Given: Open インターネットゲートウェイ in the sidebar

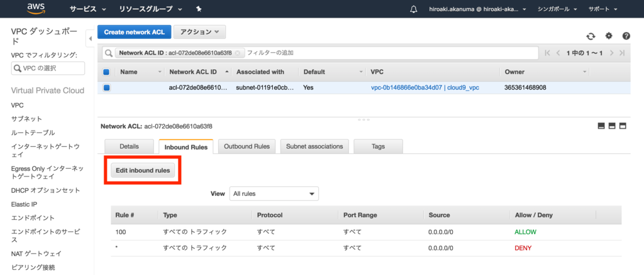Looking at the screenshot, I should pyautogui.click(x=45, y=151).
